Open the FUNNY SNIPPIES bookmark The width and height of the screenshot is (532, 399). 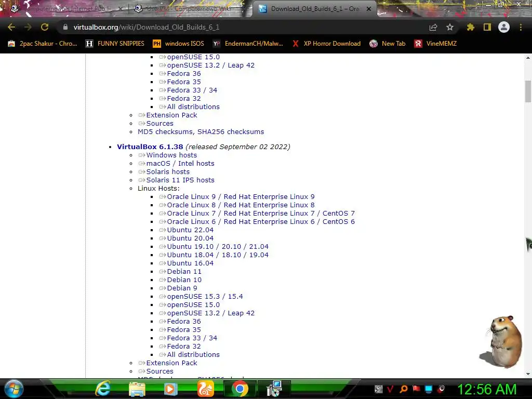tap(115, 44)
